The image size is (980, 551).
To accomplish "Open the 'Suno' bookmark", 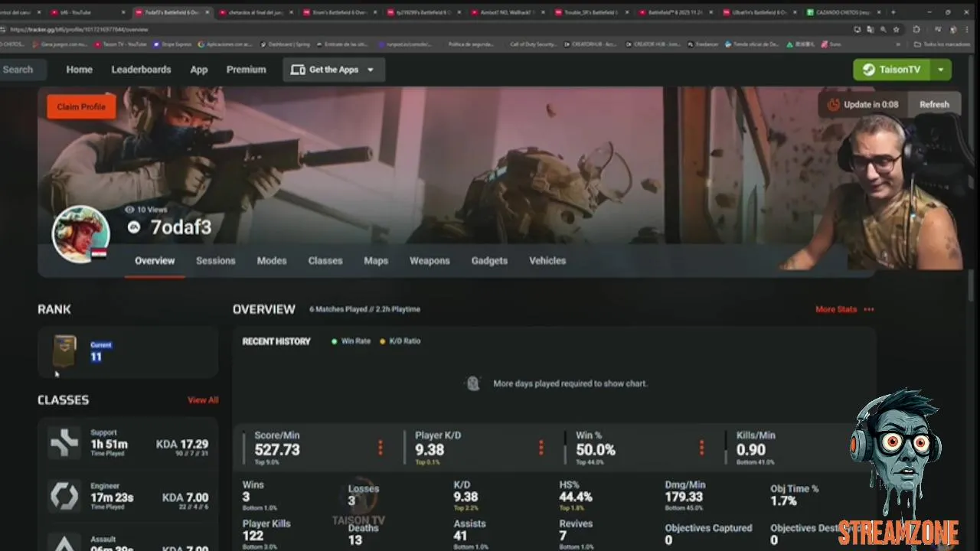I will point(831,44).
